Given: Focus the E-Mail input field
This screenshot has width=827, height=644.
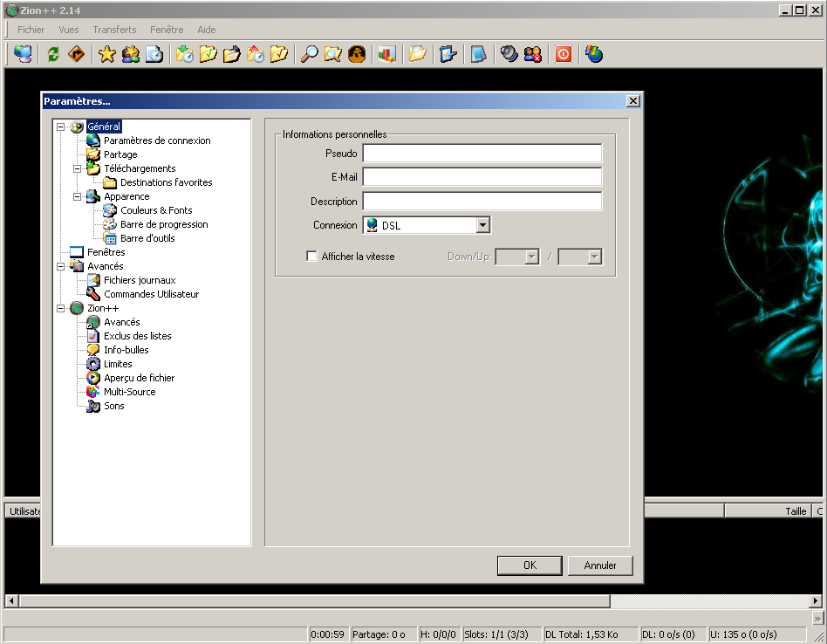Looking at the screenshot, I should coord(482,176).
